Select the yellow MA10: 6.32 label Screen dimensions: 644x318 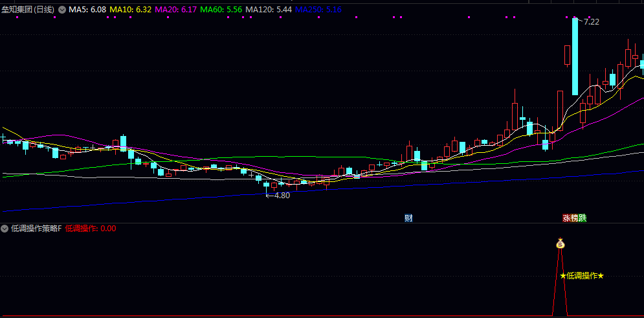tap(130, 10)
